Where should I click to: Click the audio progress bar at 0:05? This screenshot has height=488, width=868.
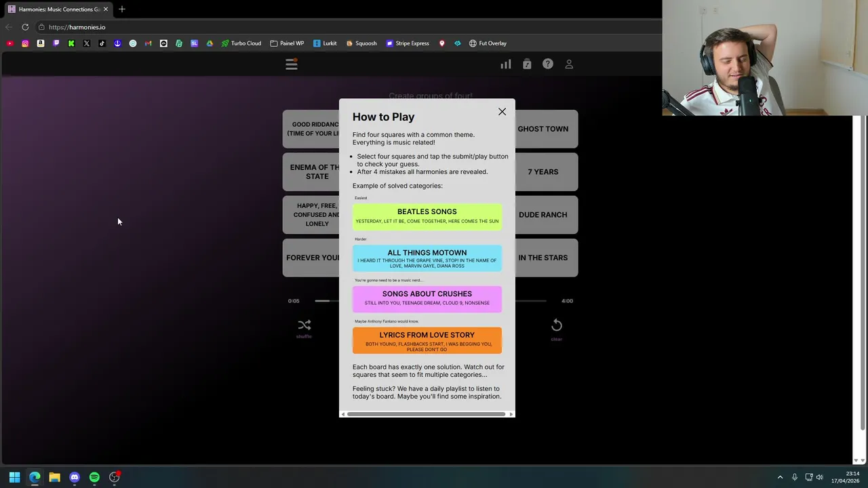(x=322, y=301)
